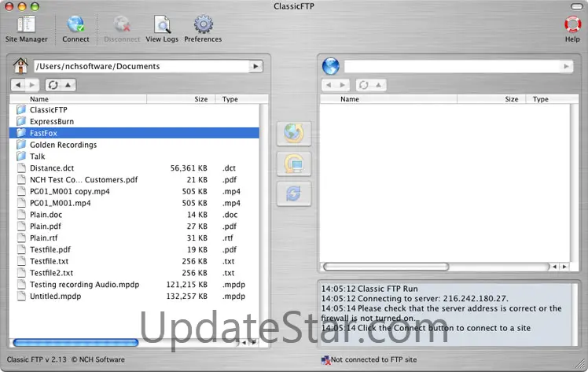Open local path dropdown arrow
This screenshot has height=372, width=588.
[x=255, y=66]
